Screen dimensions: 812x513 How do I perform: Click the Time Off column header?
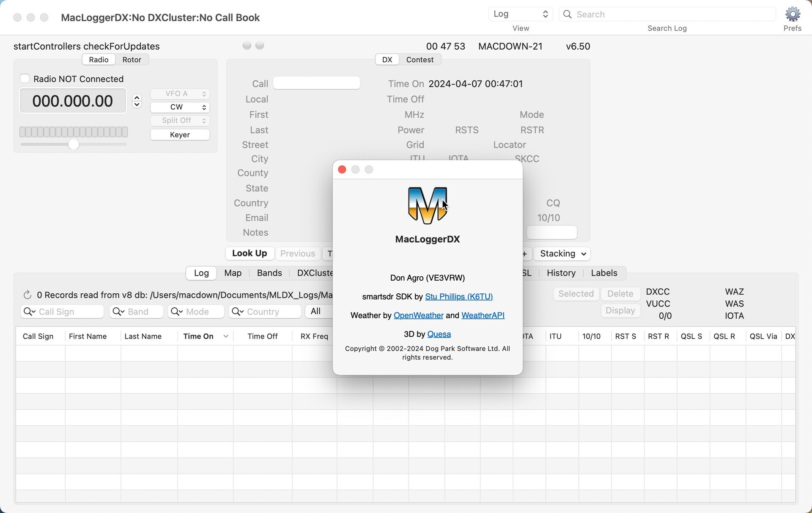262,336
